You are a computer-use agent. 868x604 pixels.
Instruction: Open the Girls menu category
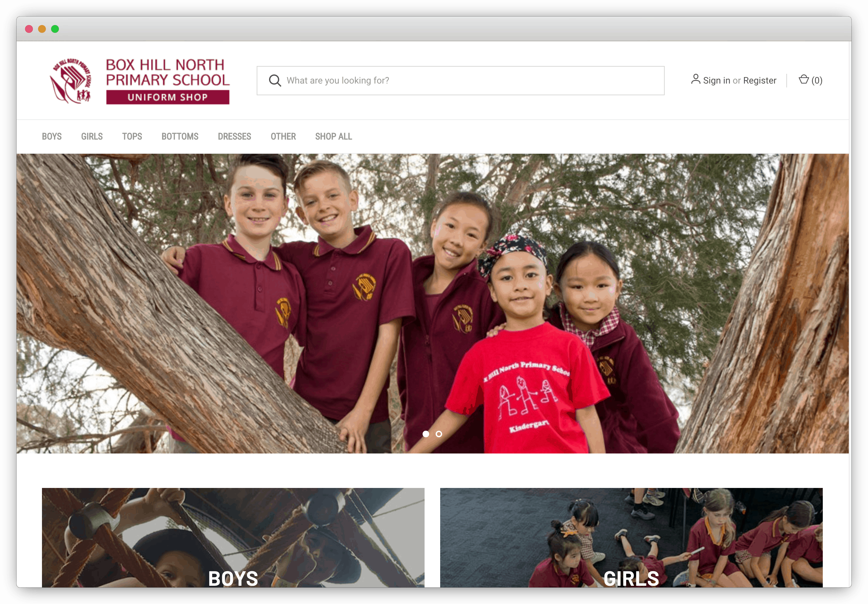(x=92, y=136)
